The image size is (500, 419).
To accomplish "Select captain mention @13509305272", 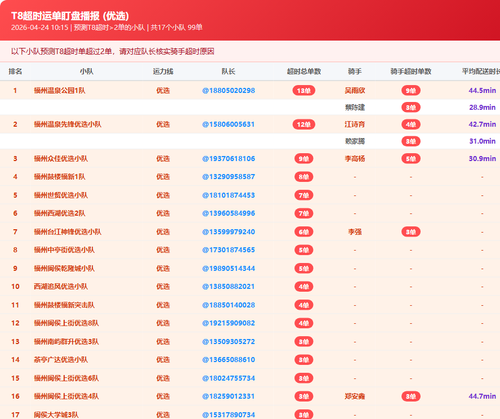I will (228, 342).
